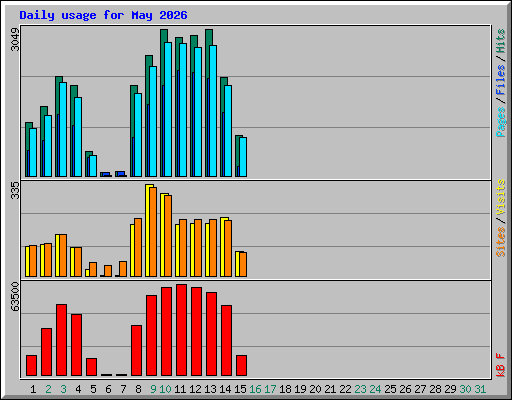
Task: Click the orange sites bar for day 10
Action: (168, 236)
